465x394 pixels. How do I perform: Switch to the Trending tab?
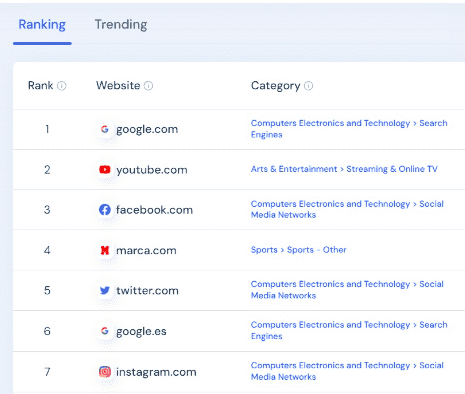pyautogui.click(x=121, y=25)
